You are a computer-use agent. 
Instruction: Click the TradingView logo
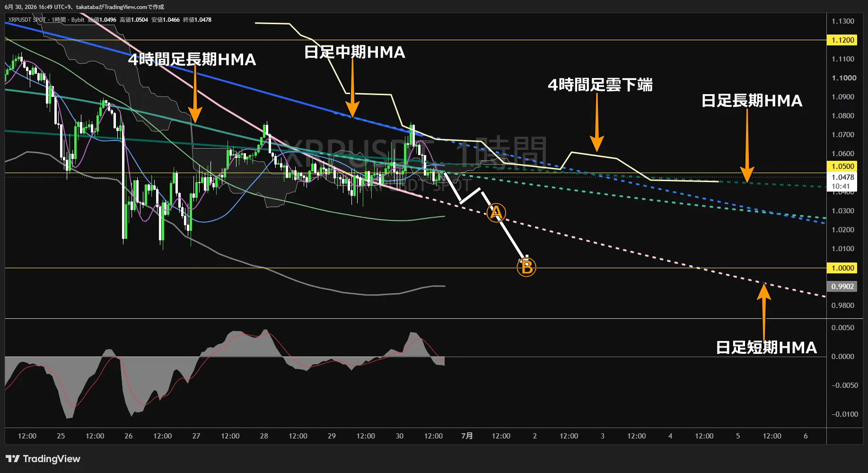click(43, 459)
